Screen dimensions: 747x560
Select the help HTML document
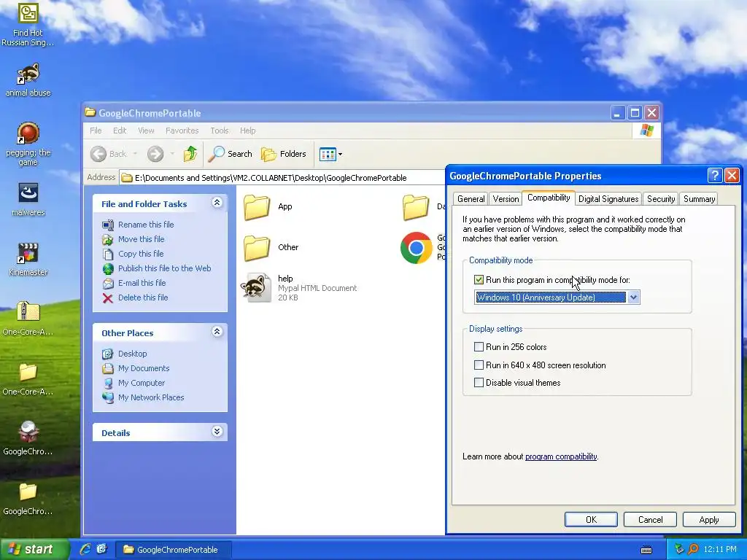(299, 287)
